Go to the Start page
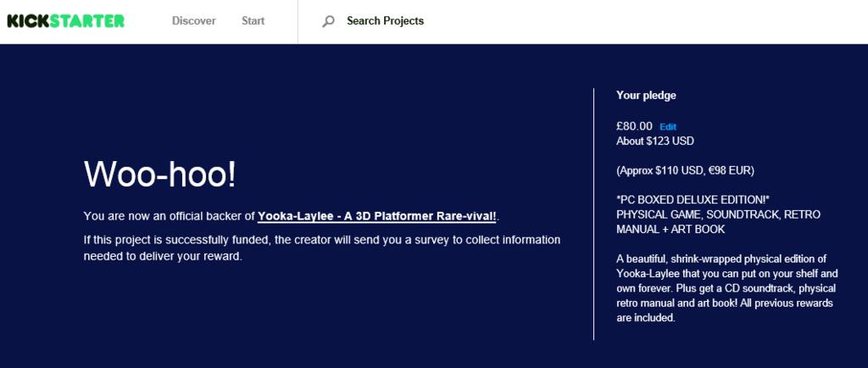This screenshot has width=868, height=368. point(253,21)
